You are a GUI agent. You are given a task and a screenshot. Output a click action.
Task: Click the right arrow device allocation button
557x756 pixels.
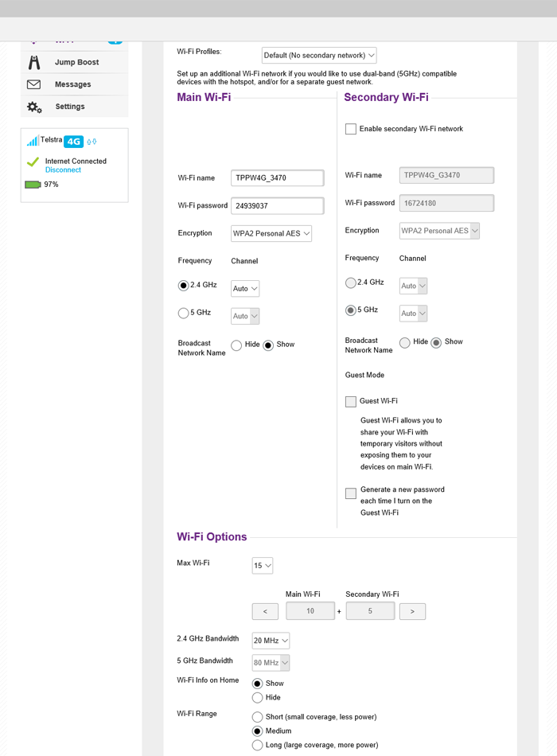coord(412,611)
